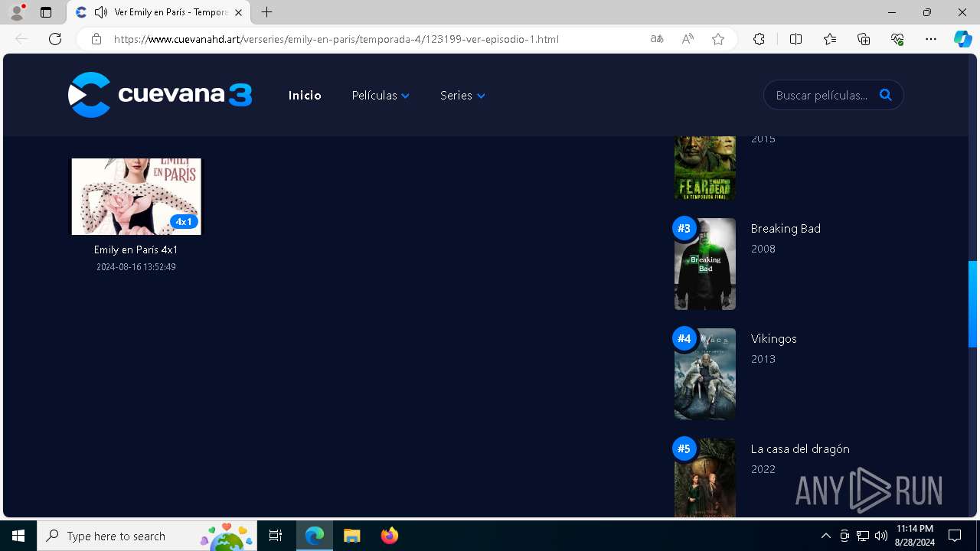
Task: Open the Emily en París 4x1 thumbnail
Action: (x=136, y=197)
